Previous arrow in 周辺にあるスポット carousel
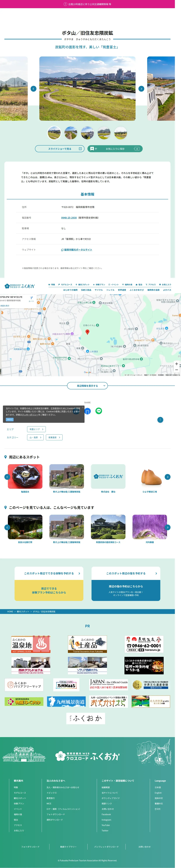Image resolution: width=181 pixels, height=868 pixels. coord(7,477)
